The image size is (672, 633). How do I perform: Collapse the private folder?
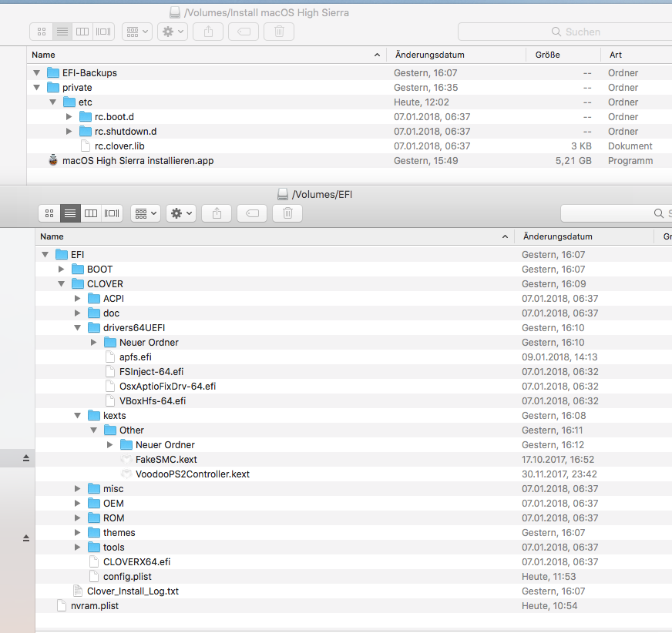point(37,87)
